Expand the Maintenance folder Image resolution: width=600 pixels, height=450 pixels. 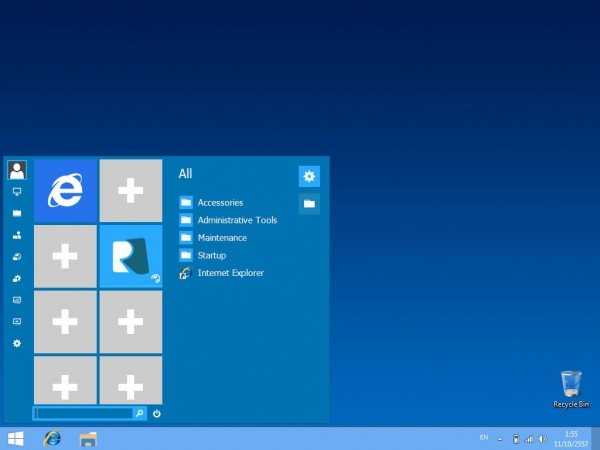pos(222,238)
